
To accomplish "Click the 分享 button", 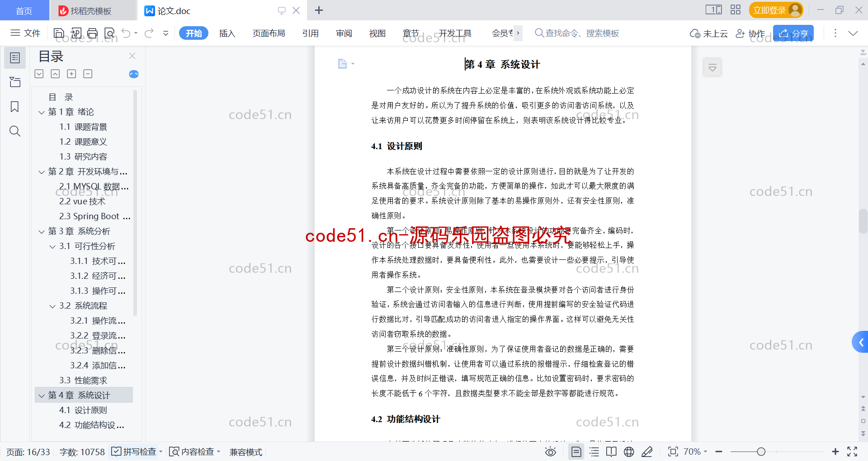I will (793, 33).
